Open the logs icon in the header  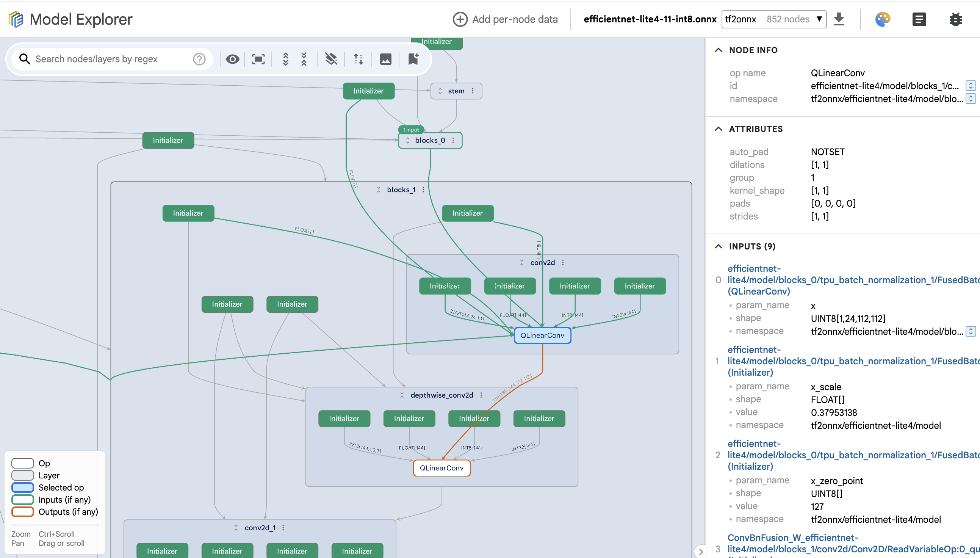pos(919,19)
